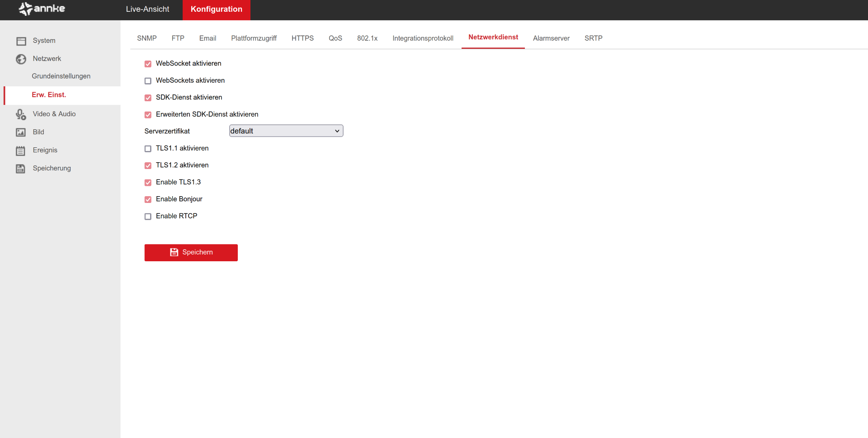Image resolution: width=868 pixels, height=438 pixels.
Task: Open the SNMP tab
Action: [x=147, y=38]
